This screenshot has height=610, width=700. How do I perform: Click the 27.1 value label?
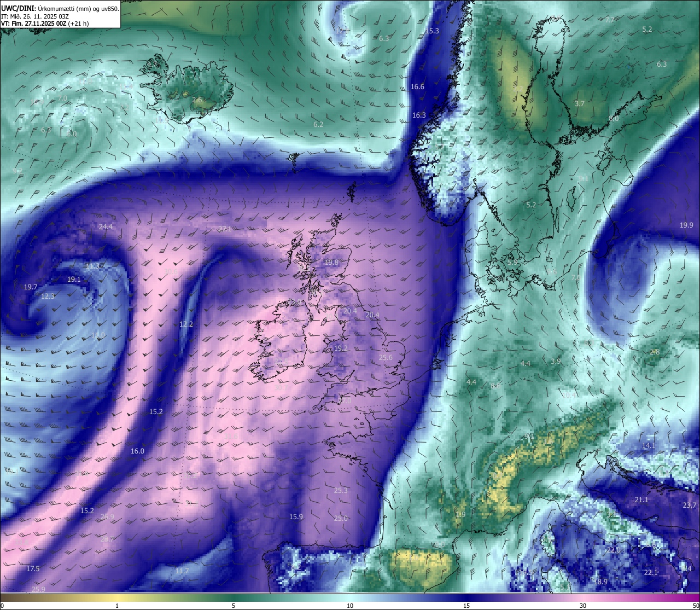(x=224, y=229)
